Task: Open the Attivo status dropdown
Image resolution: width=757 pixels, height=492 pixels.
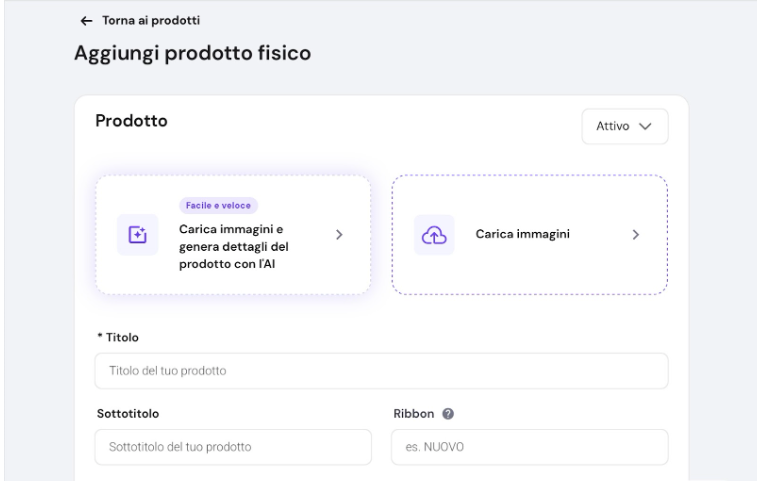Action: tap(624, 127)
